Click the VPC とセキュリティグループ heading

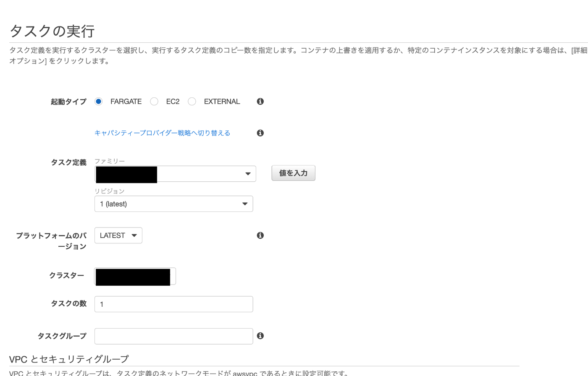pyautogui.click(x=69, y=359)
